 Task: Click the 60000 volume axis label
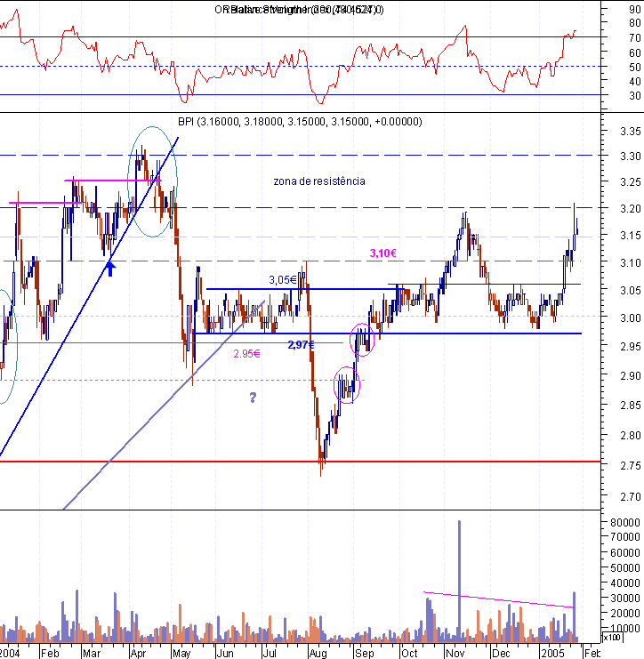pos(625,552)
